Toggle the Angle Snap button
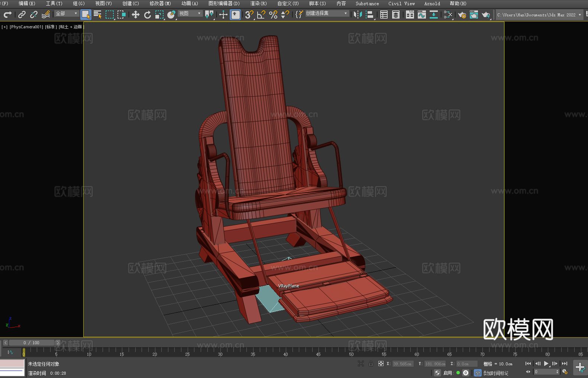Screen dimensions: 588x378 [x=261, y=15]
